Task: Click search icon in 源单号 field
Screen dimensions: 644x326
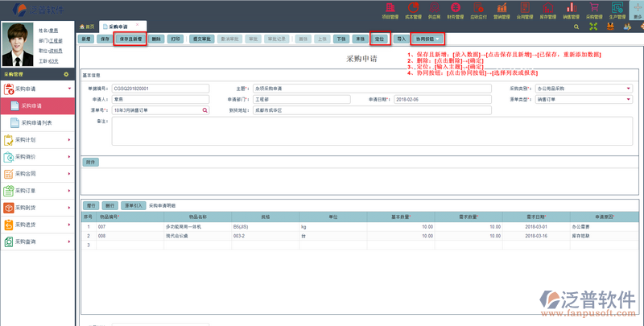Action: [x=205, y=109]
